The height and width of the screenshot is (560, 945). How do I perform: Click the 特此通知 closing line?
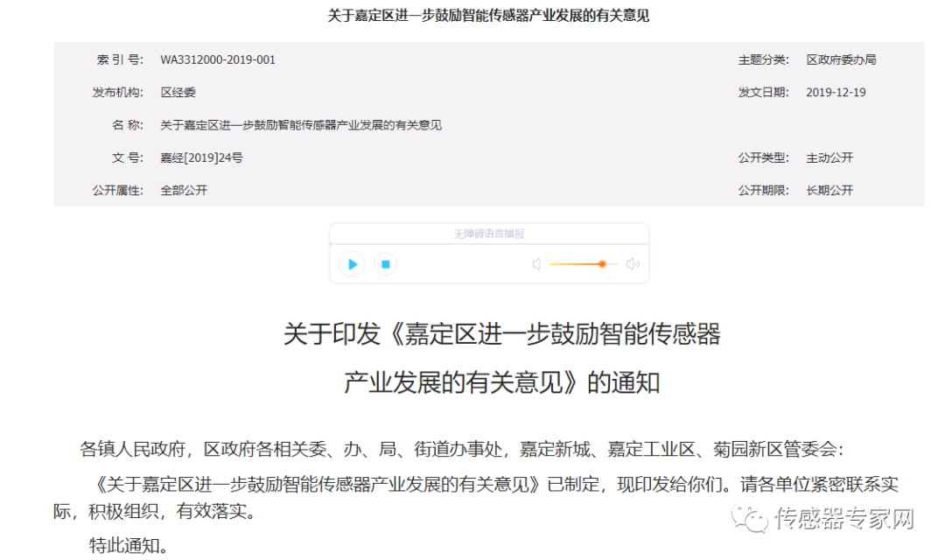128,546
